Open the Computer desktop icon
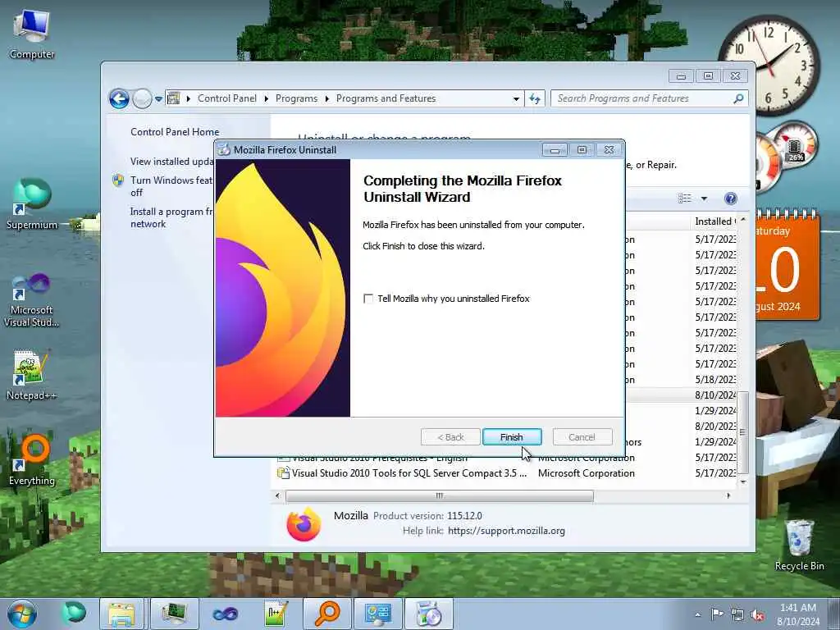The image size is (840, 630). (32, 35)
